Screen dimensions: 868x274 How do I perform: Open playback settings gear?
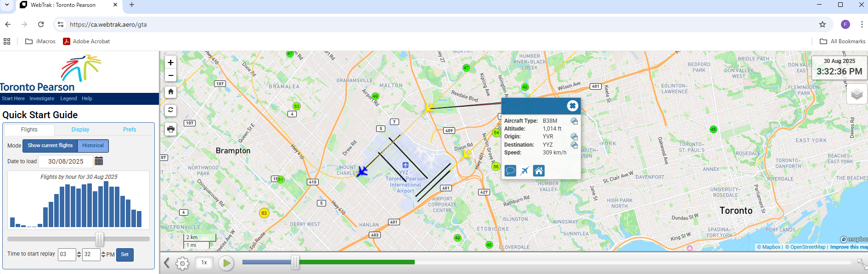(x=182, y=263)
